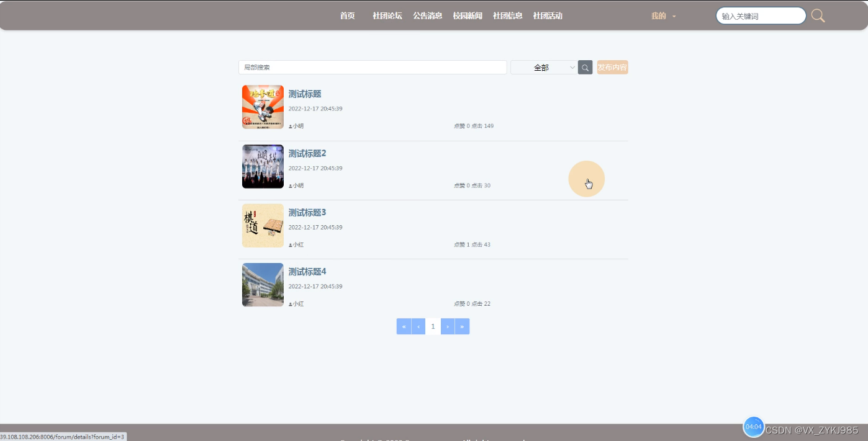
Task: Open the post titled 测试标题3
Action: tap(307, 213)
